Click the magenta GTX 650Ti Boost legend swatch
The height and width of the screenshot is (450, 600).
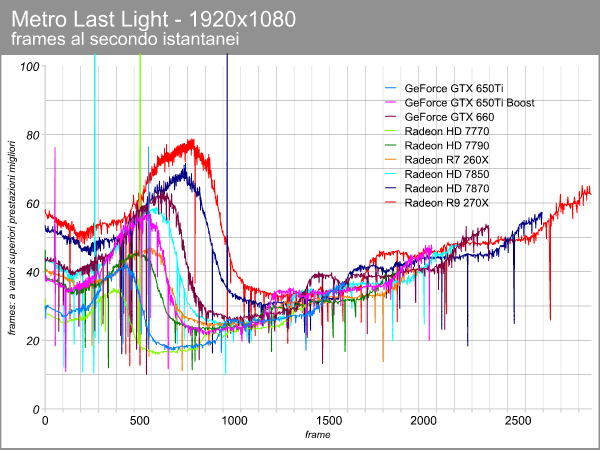pyautogui.click(x=390, y=103)
